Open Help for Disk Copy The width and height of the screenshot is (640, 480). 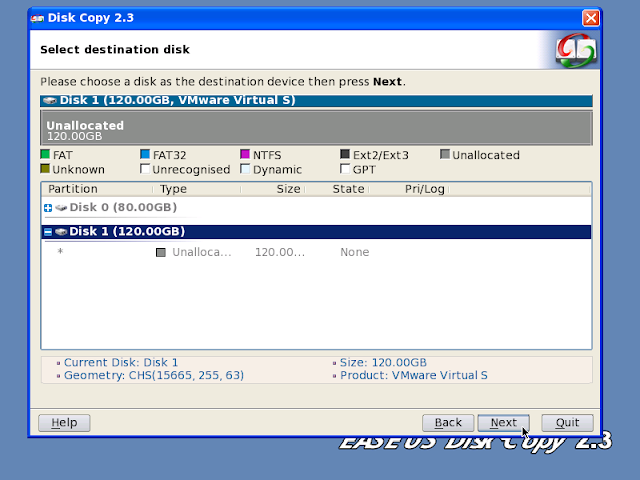pos(64,422)
